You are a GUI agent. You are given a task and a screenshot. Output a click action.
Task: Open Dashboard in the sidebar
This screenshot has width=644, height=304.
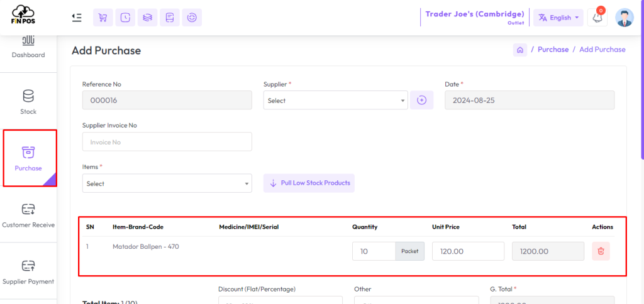(x=28, y=48)
